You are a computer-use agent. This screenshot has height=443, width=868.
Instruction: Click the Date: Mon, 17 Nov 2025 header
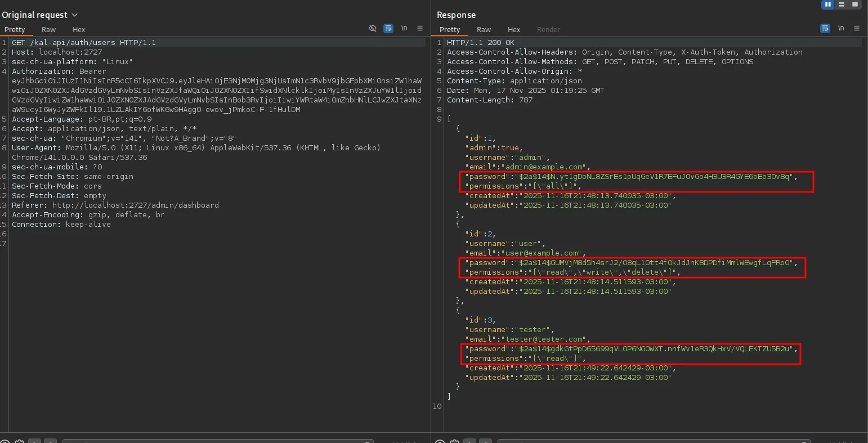click(526, 91)
